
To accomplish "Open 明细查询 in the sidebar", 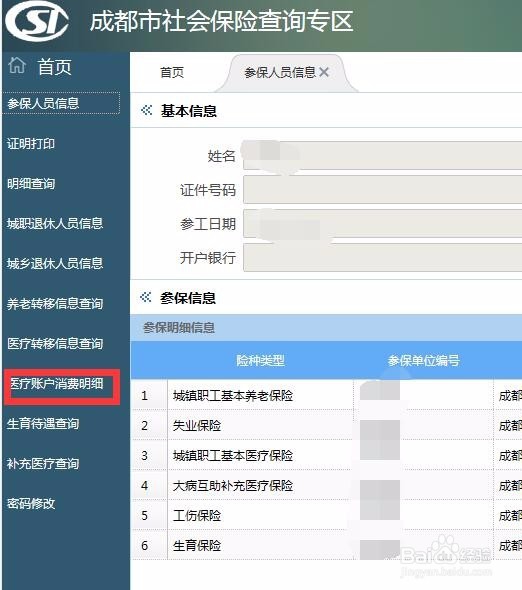I will pos(31,184).
